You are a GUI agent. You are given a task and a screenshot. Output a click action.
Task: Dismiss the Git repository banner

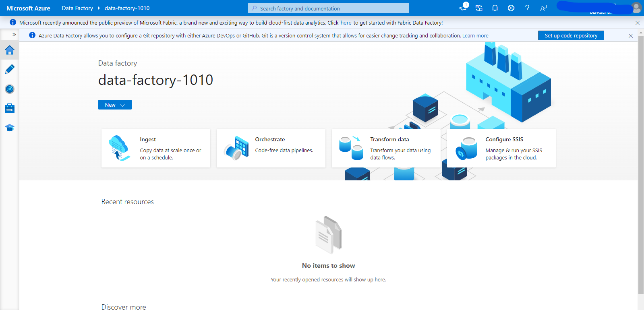tap(631, 36)
